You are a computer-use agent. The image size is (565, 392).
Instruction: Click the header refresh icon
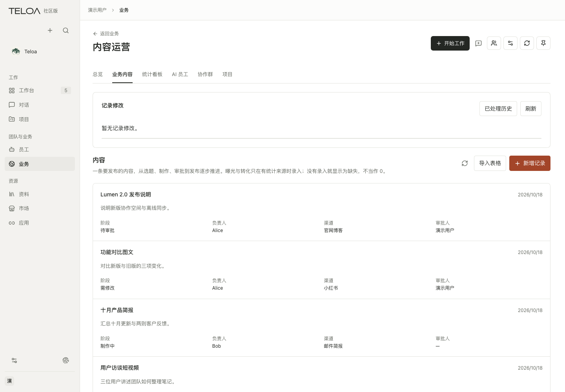point(527,43)
